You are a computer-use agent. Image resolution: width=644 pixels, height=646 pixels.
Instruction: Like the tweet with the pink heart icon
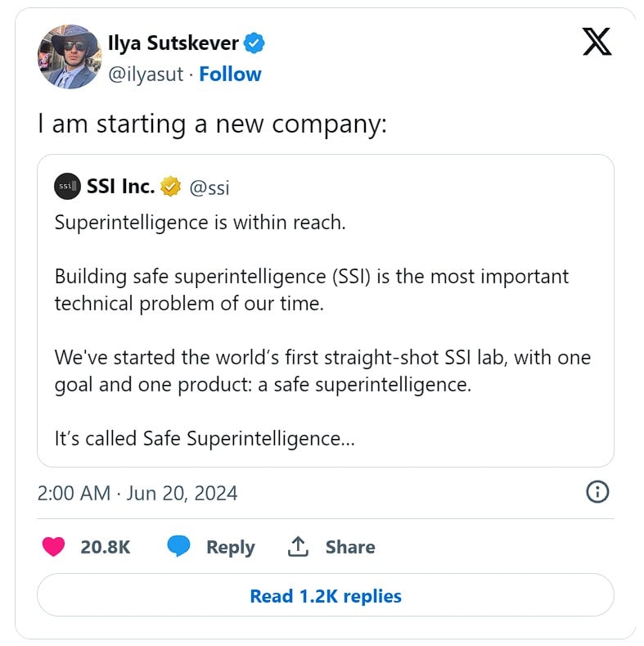click(x=53, y=547)
